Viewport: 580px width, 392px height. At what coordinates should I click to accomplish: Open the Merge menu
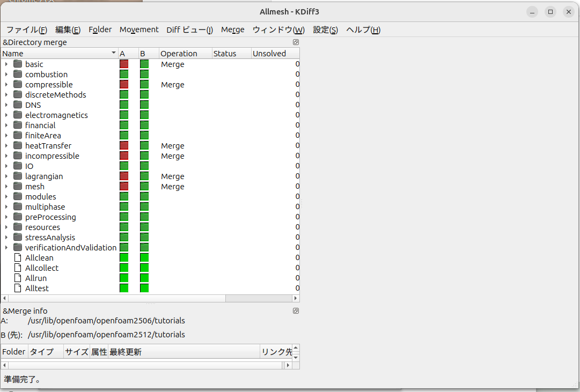(232, 30)
